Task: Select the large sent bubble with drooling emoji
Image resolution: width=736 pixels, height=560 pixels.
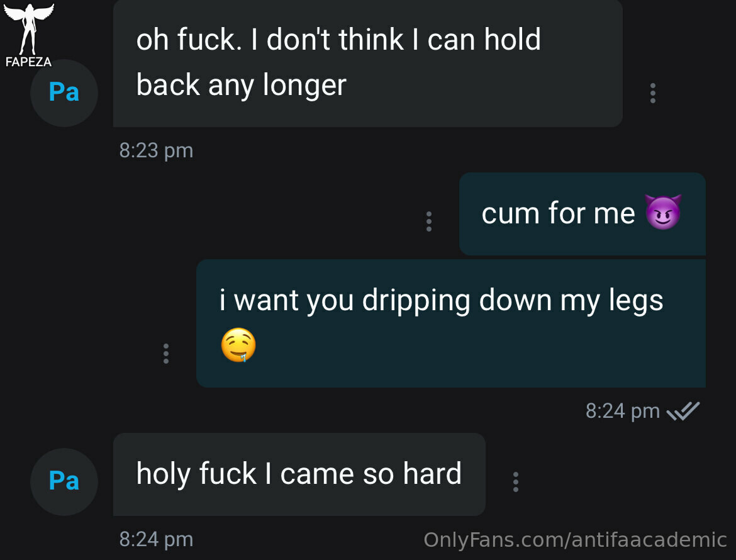Action: click(451, 323)
